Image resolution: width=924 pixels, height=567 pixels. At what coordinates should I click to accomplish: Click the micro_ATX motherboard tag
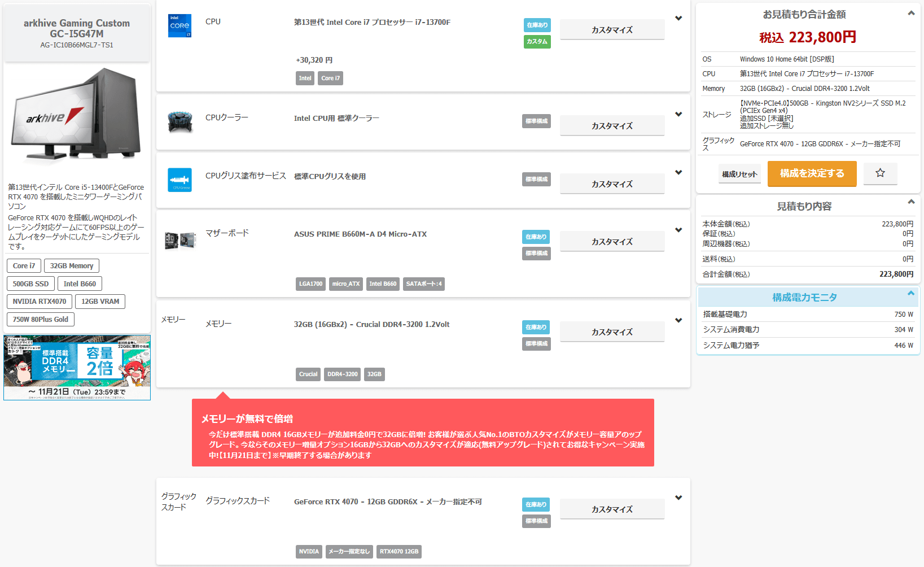click(x=346, y=284)
